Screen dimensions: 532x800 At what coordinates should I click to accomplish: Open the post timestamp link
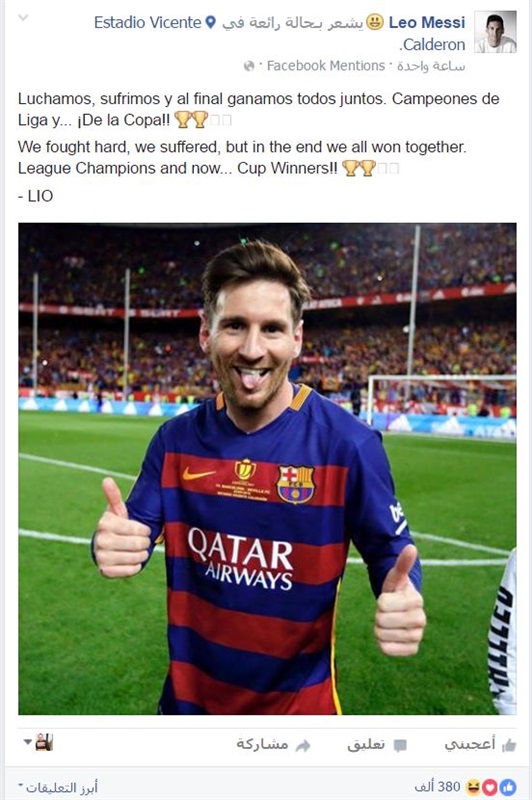coord(431,66)
